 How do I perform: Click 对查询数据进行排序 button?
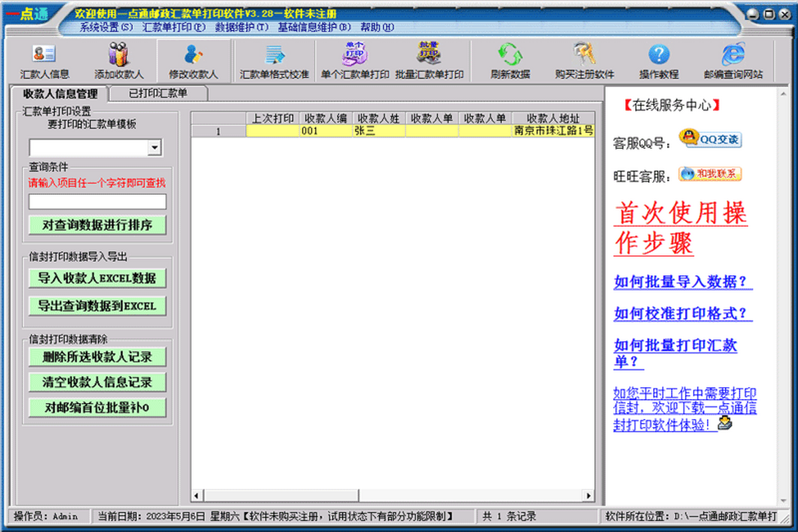pyautogui.click(x=97, y=225)
